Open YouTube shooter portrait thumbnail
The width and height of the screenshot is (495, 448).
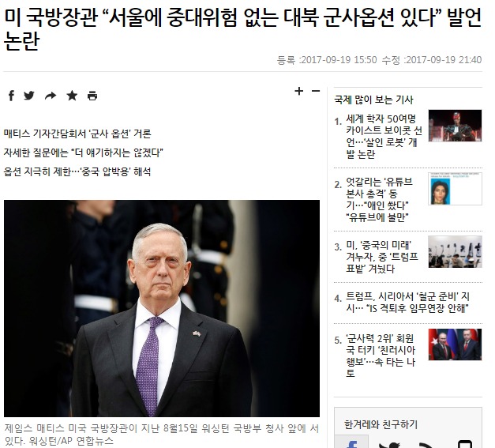[455, 189]
